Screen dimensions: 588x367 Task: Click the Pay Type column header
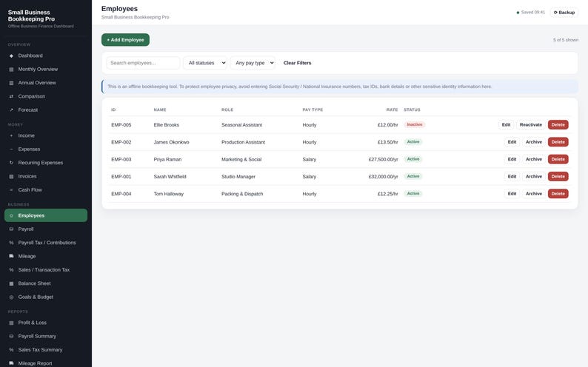pyautogui.click(x=313, y=110)
